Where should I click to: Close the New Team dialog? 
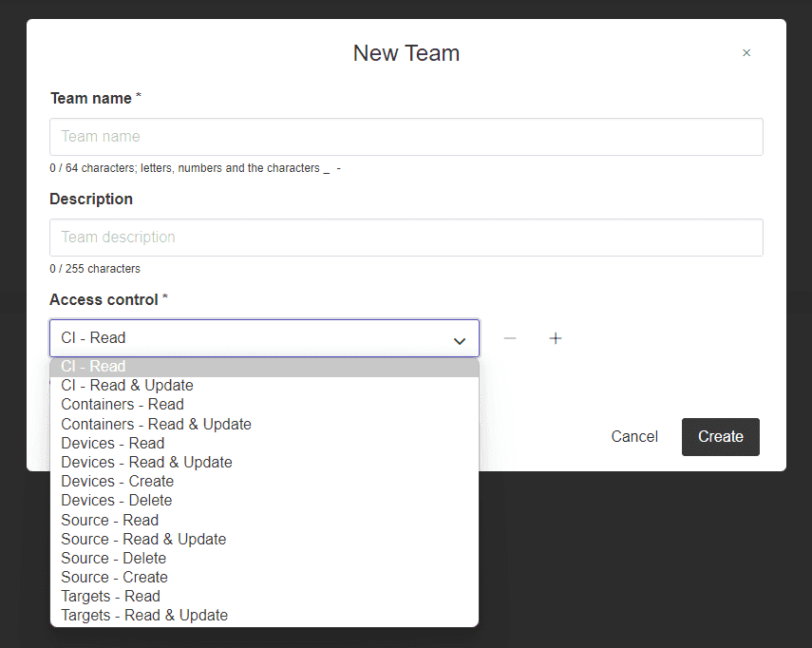coord(746,53)
